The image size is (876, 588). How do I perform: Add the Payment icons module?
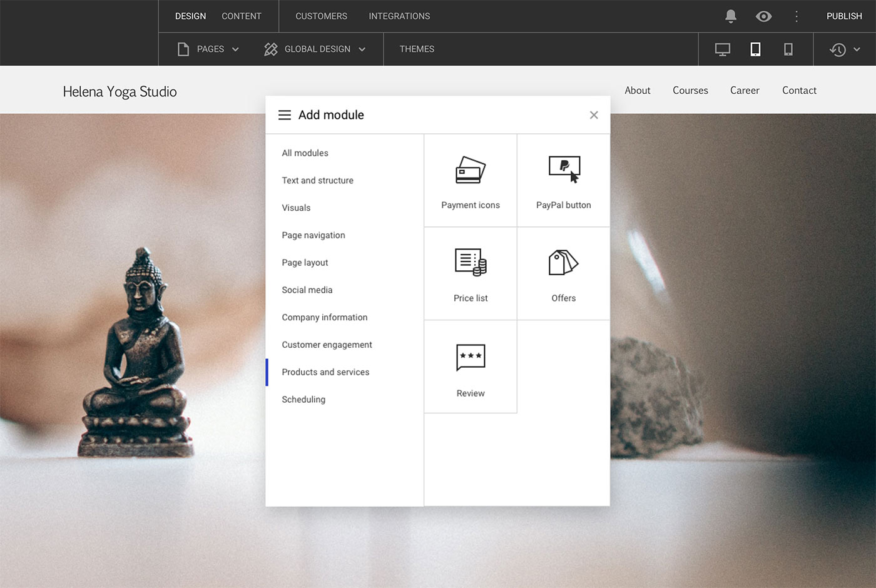pyautogui.click(x=471, y=181)
